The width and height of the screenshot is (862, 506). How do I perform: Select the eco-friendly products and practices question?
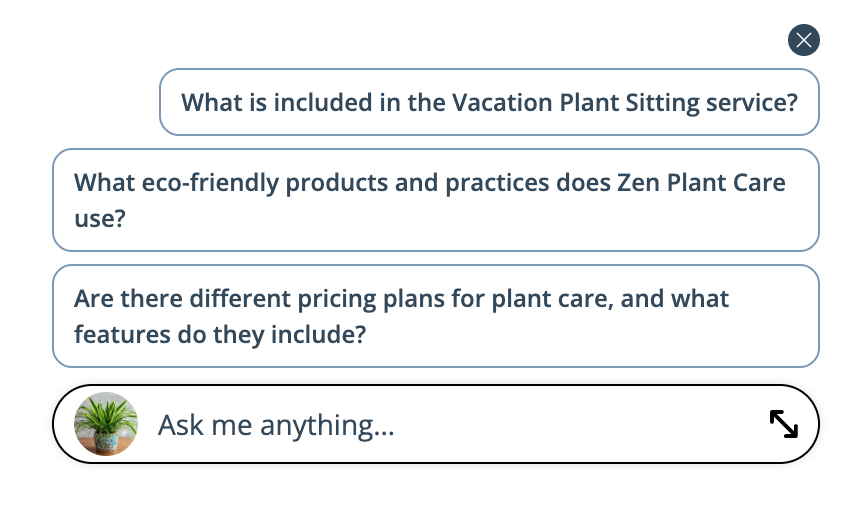[436, 200]
